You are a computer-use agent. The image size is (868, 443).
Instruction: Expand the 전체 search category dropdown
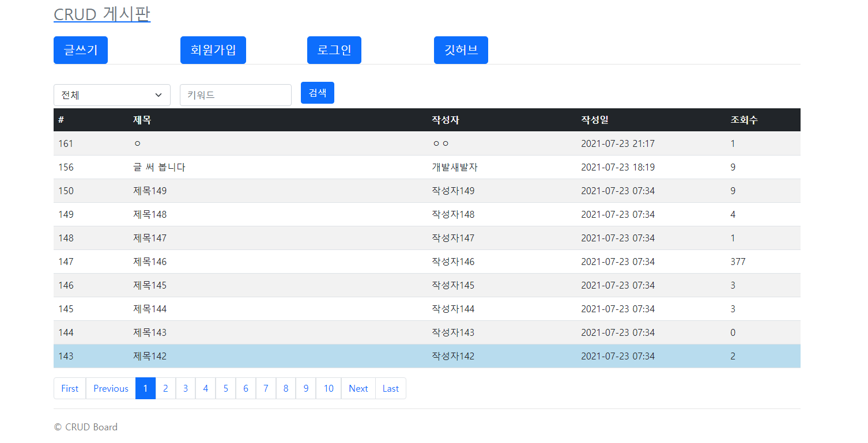click(112, 95)
